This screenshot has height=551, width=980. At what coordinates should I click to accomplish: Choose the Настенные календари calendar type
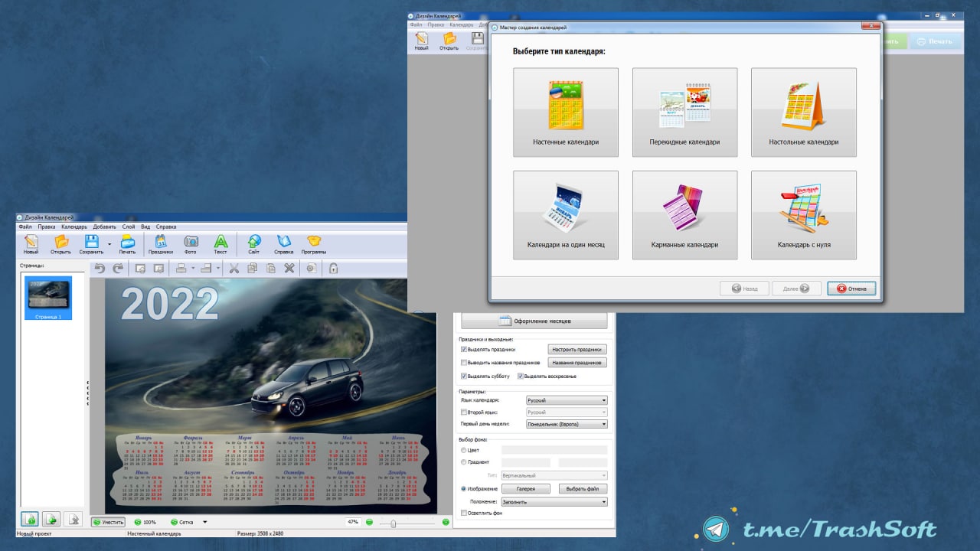(x=566, y=112)
